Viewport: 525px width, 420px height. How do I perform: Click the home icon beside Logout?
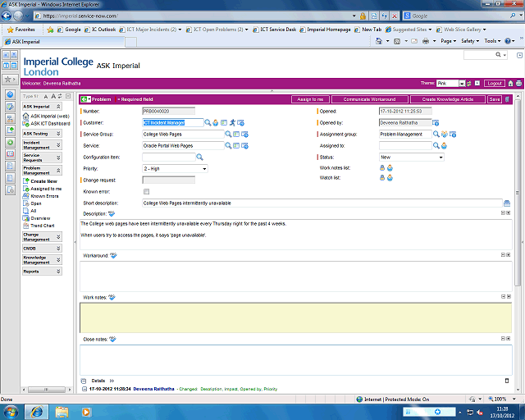click(x=510, y=83)
